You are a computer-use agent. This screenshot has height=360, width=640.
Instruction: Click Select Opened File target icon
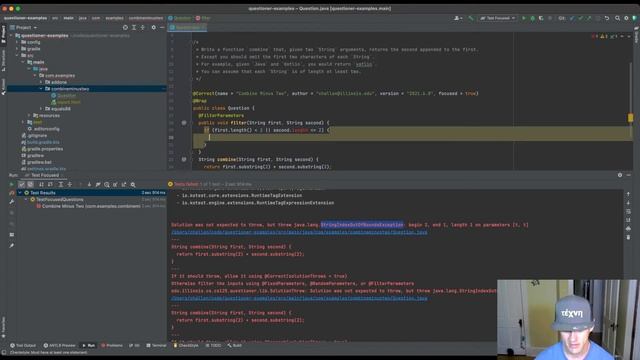click(125, 27)
